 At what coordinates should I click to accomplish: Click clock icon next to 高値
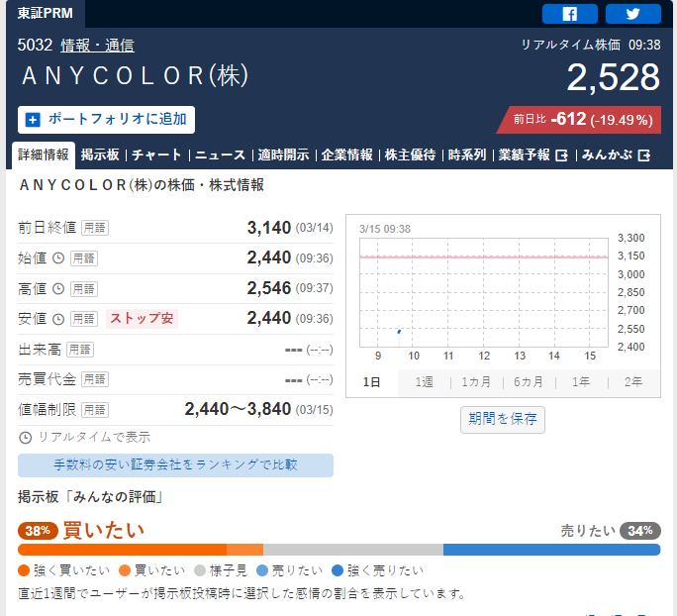58,288
